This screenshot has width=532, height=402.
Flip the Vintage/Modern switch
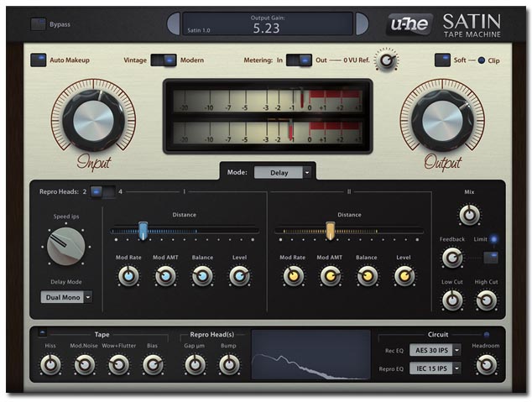[164, 60]
